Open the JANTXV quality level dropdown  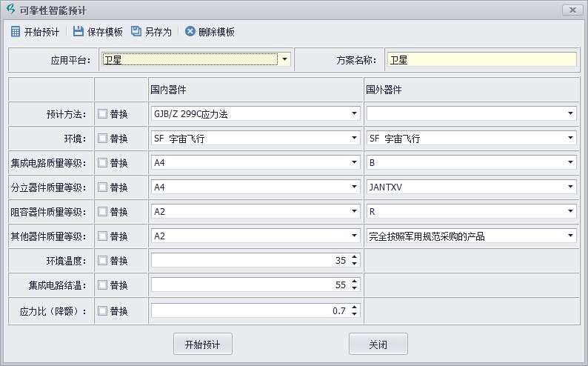tap(570, 187)
